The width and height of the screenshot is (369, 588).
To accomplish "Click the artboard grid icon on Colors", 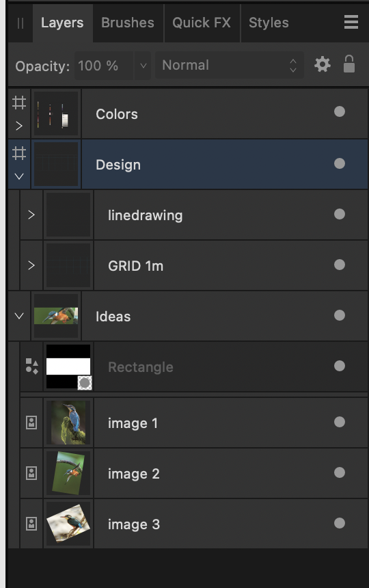I will (x=19, y=103).
